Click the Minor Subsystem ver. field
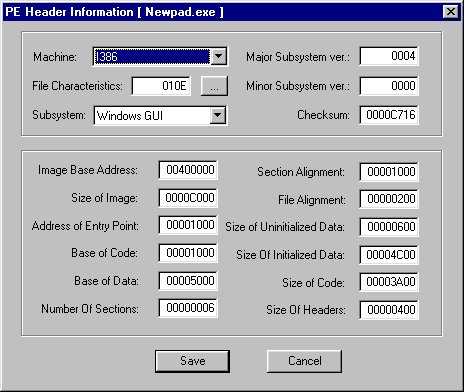Viewport: 464px width, 392px height. click(x=389, y=86)
